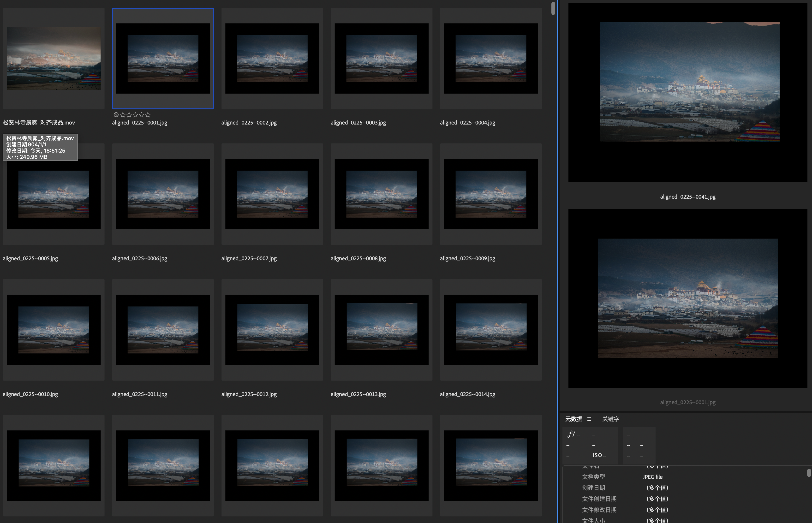Click the aligned_0225--0010.jpg file name label
Image resolution: width=812 pixels, height=523 pixels.
tap(30, 394)
